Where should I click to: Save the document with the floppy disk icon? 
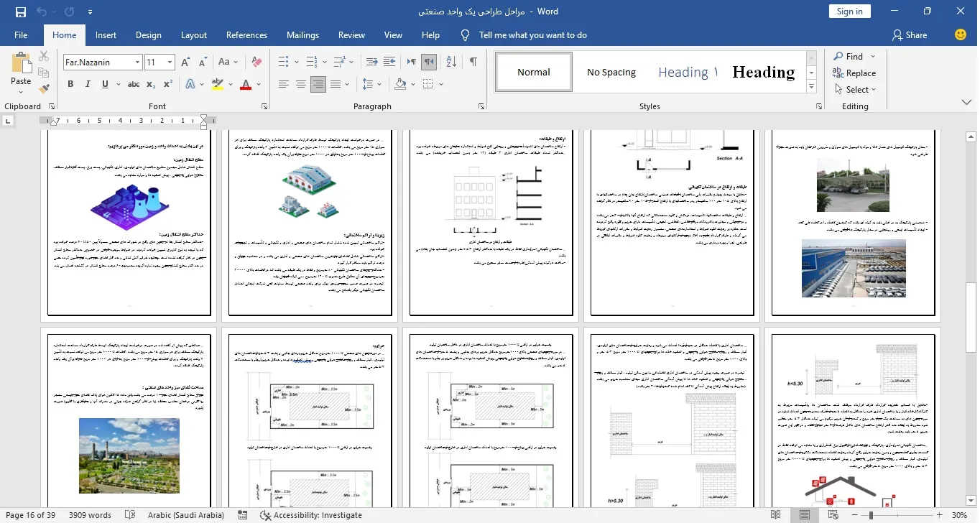(21, 11)
